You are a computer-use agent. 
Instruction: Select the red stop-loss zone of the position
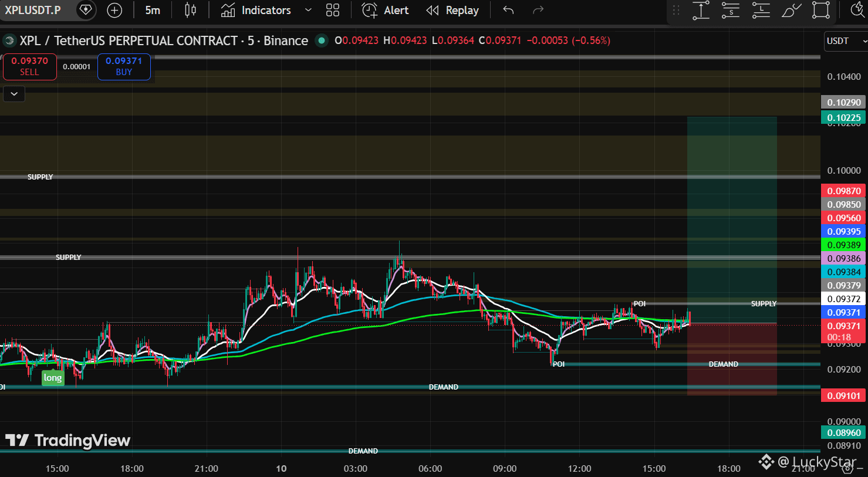point(732,359)
